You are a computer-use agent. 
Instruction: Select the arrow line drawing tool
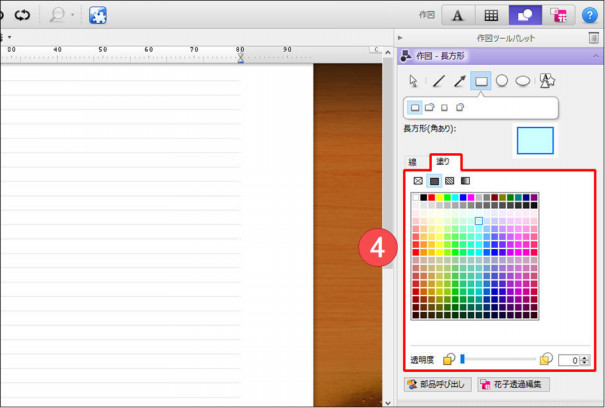click(x=460, y=81)
